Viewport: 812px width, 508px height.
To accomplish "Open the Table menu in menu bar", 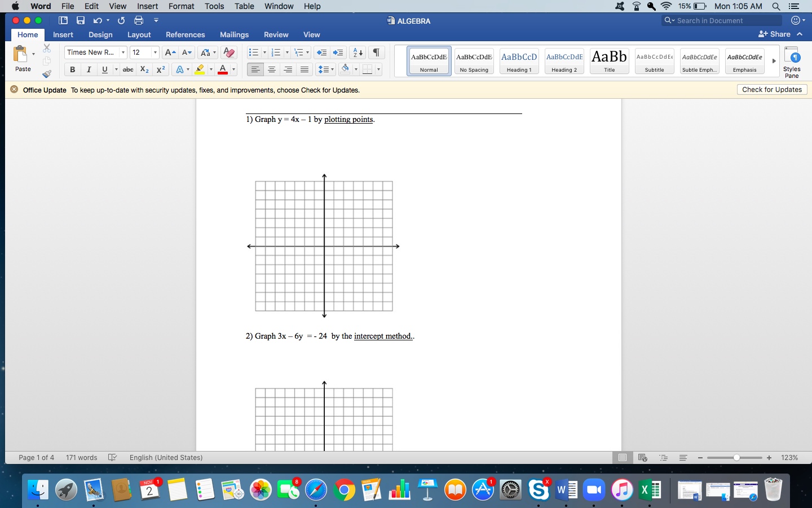I will [244, 6].
